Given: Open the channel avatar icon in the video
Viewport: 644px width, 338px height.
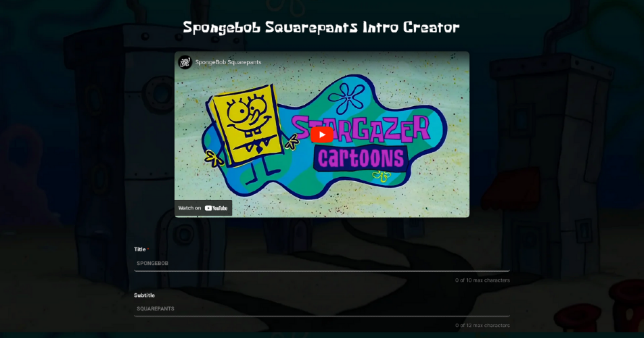Looking at the screenshot, I should 185,62.
